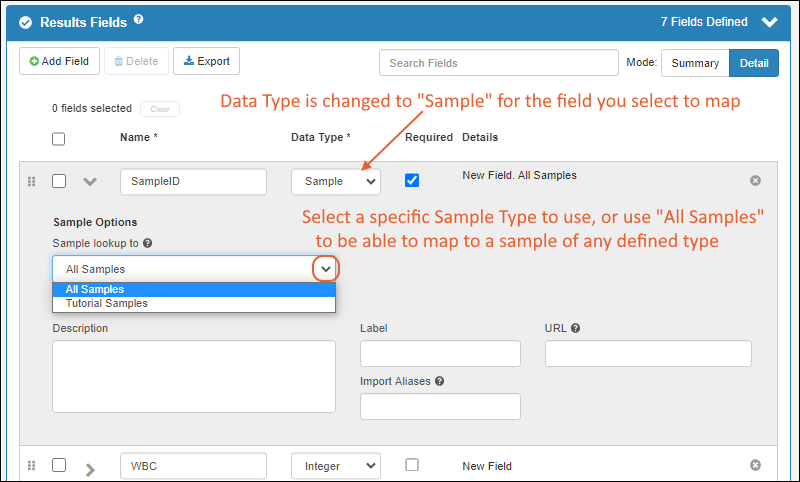800x482 pixels.
Task: Open the SampleID Data Type dropdown
Action: [336, 182]
